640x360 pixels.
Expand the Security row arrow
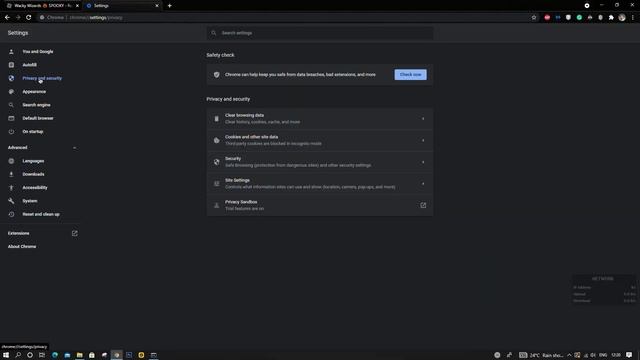pos(423,162)
